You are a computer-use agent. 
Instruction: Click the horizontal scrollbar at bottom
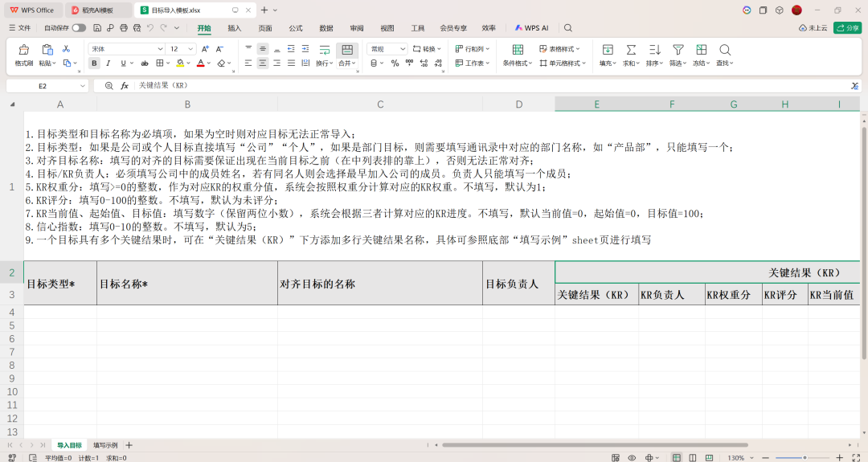(595, 445)
